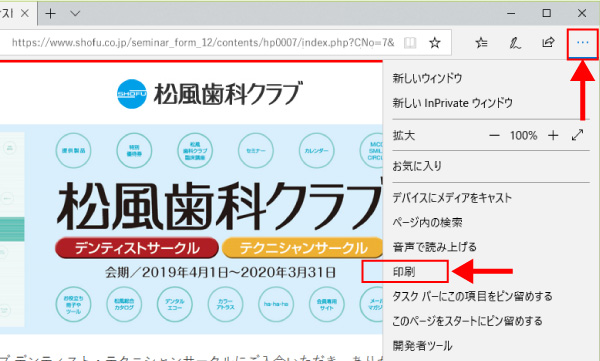Open the Favorites hub icon
Image resolution: width=600 pixels, height=361 pixels.
coord(481,43)
